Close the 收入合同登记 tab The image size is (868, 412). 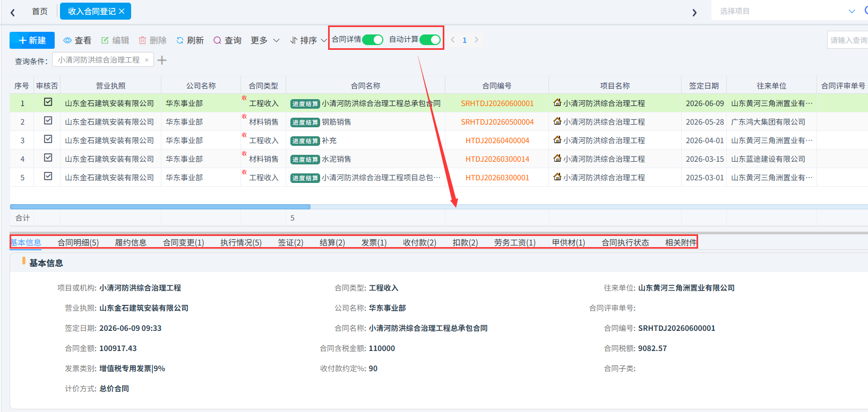[x=122, y=11]
